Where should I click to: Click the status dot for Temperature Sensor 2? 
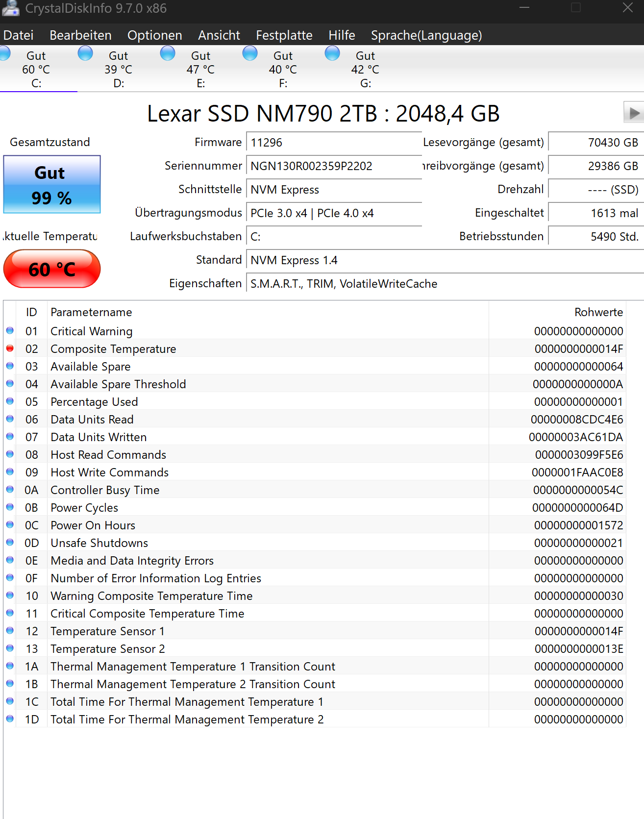click(x=10, y=648)
